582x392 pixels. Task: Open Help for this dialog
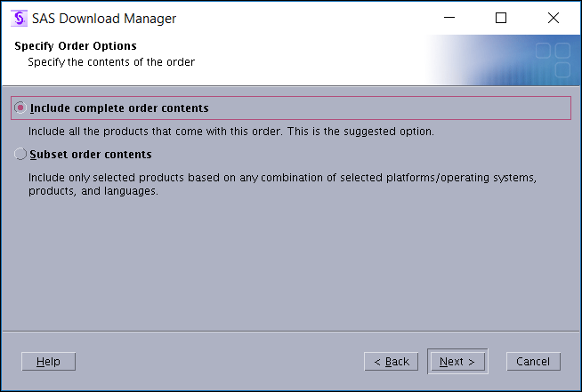(x=48, y=362)
